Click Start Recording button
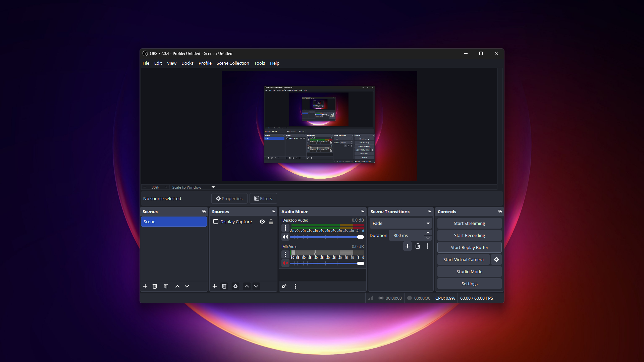Screen dimensions: 644x362 pos(469,235)
